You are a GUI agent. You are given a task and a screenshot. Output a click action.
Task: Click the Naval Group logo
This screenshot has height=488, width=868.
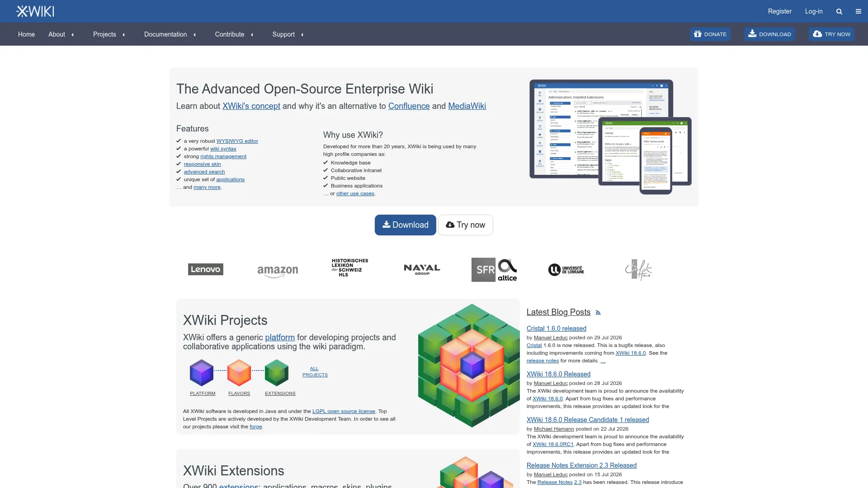coord(422,269)
